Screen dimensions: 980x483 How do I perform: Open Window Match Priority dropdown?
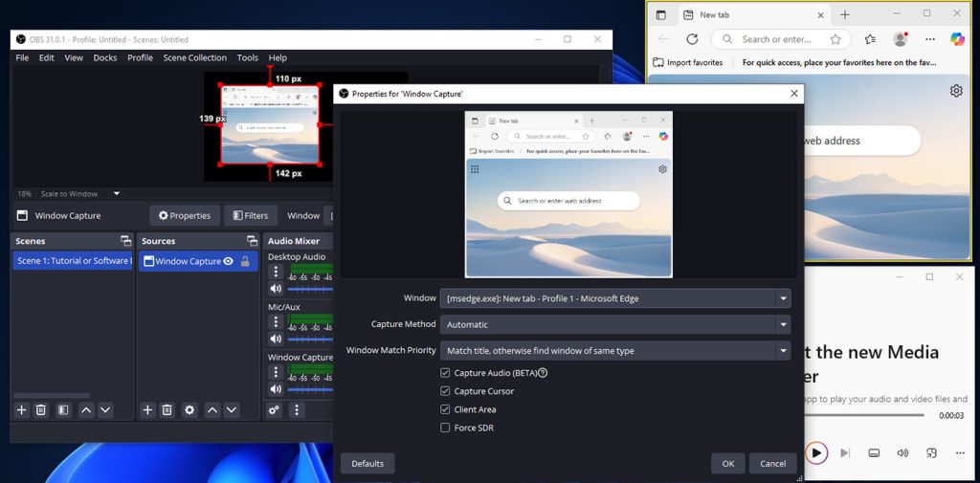[615, 351]
